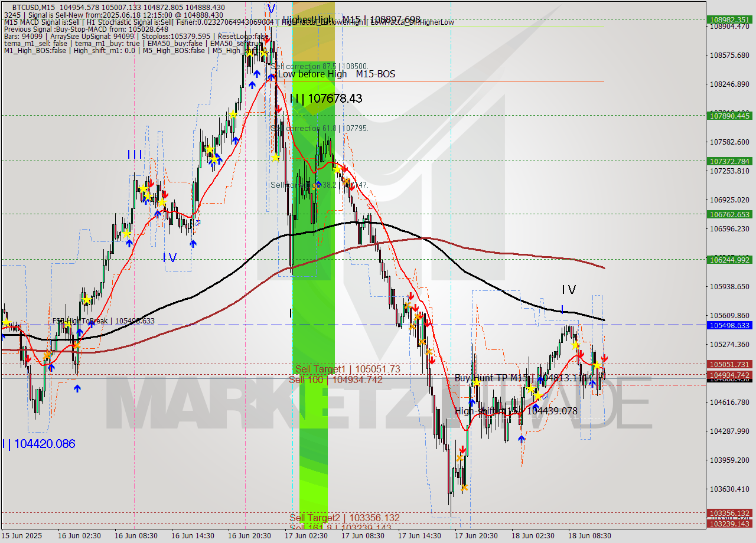Select the blue 105498.633 price tag on right axis

(730, 326)
